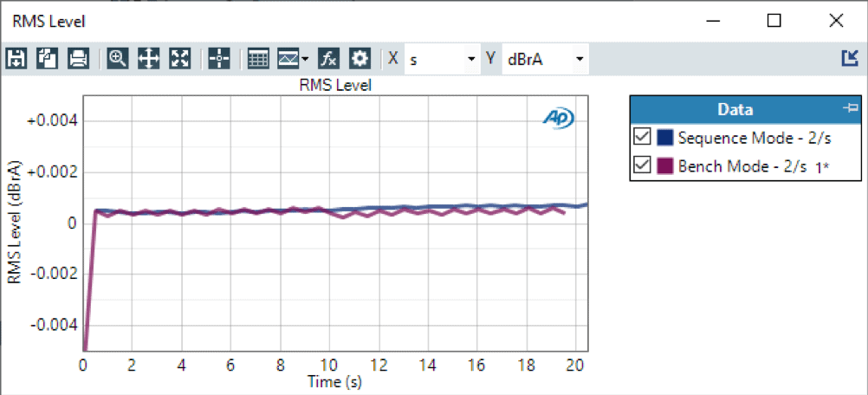Uncheck the Bench Mode - 2/s trace
This screenshot has height=395, width=868.
coord(642,165)
